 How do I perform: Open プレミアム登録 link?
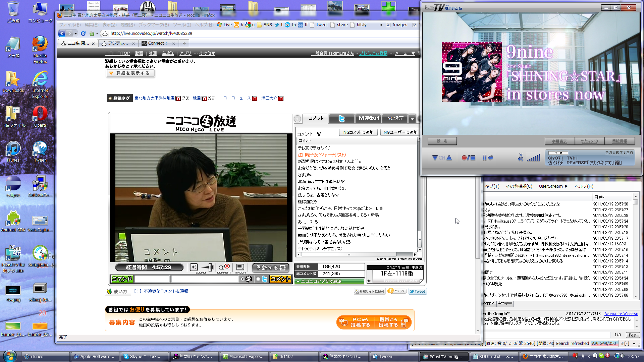coord(373,53)
